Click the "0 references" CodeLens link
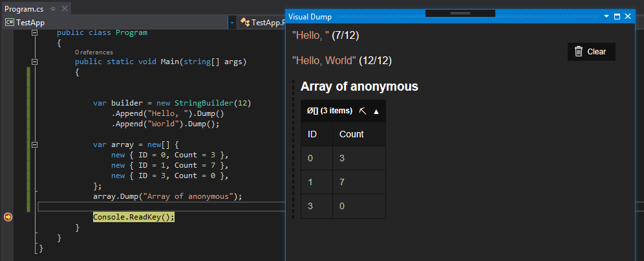This screenshot has width=644, height=261. [x=94, y=52]
